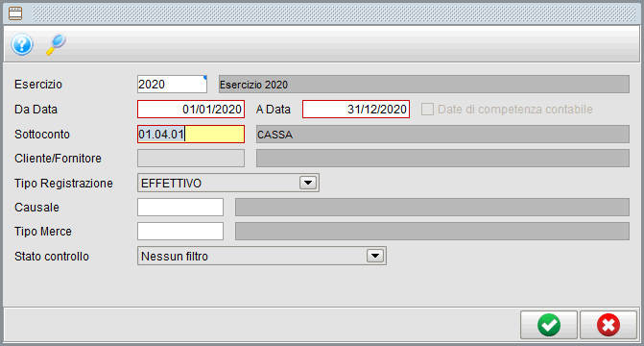Click the empty Tipo Merce code field
644x346 pixels.
(180, 232)
